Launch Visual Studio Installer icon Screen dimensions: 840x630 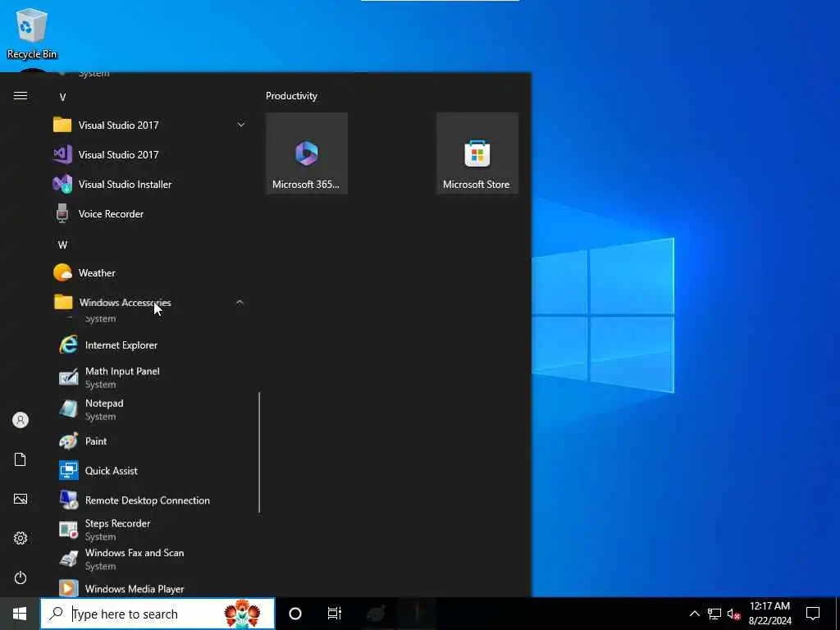coord(62,184)
